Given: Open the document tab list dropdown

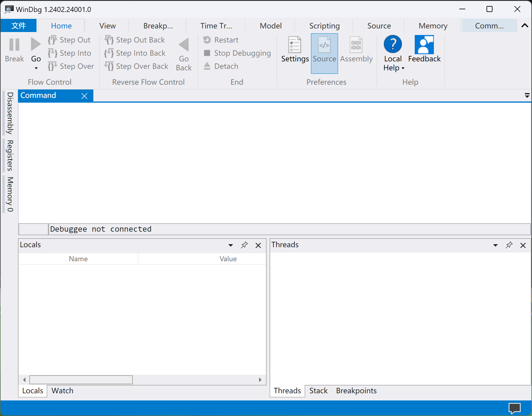Looking at the screenshot, I should coord(527,95).
